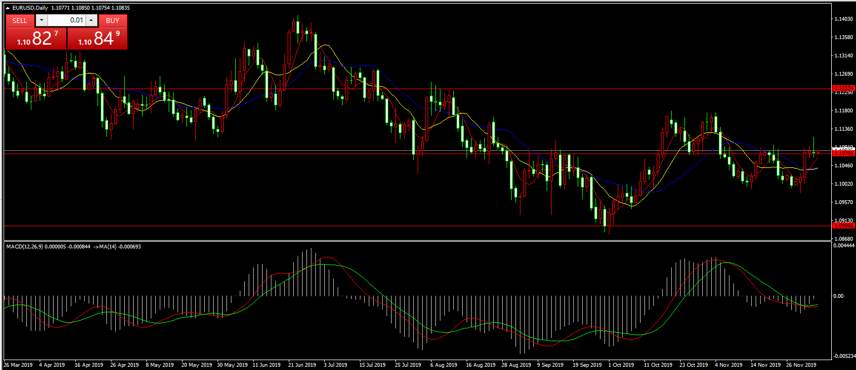Click the 1.10020 price scale label
856x370 pixels.
[843, 184]
